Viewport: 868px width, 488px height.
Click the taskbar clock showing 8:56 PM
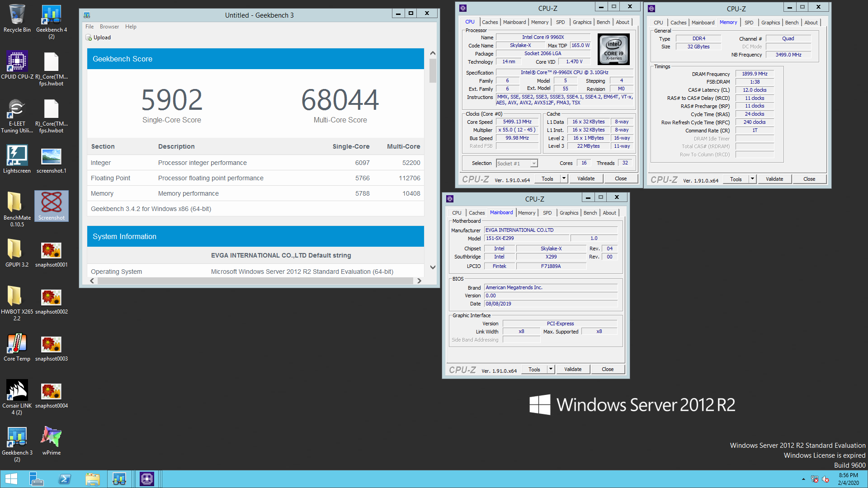point(848,479)
